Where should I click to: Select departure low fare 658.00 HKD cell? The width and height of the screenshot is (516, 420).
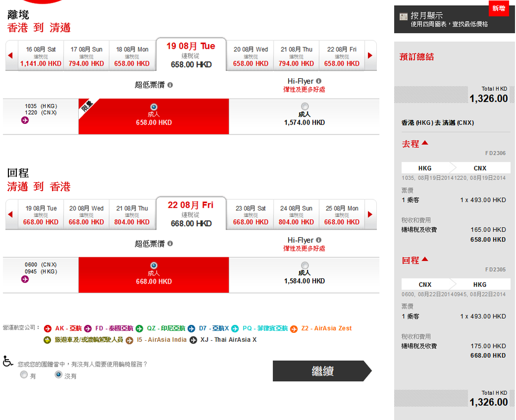154,116
